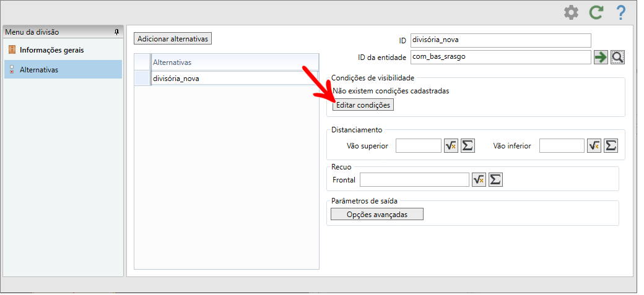Click 'Não existem condições cadastradas' text
The height and width of the screenshot is (295, 644).
pos(391,91)
